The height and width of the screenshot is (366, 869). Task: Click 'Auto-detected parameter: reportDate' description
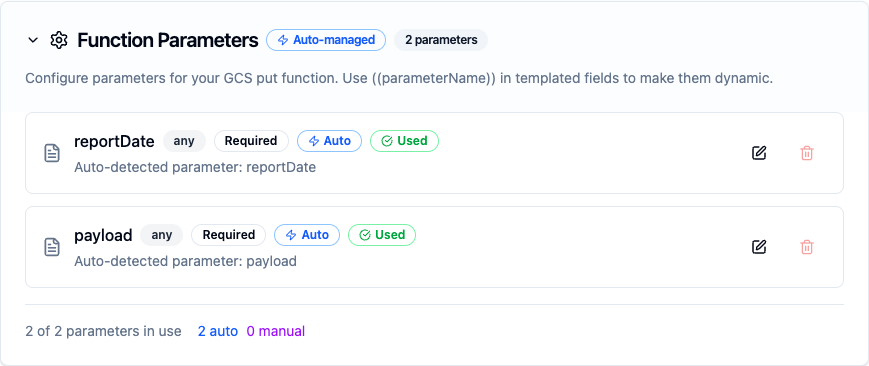point(195,167)
